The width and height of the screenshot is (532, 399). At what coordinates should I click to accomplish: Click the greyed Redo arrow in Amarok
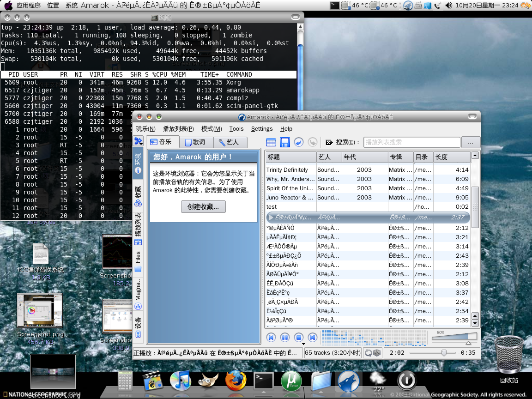[313, 142]
